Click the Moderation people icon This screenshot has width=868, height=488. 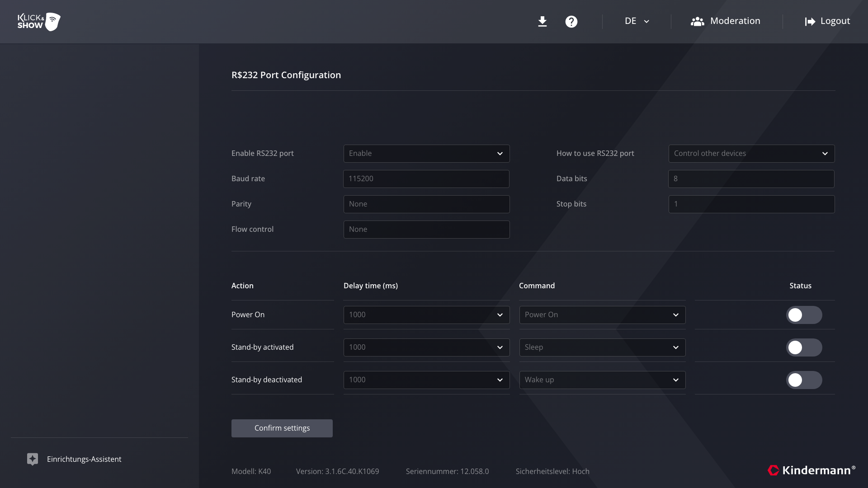click(698, 21)
